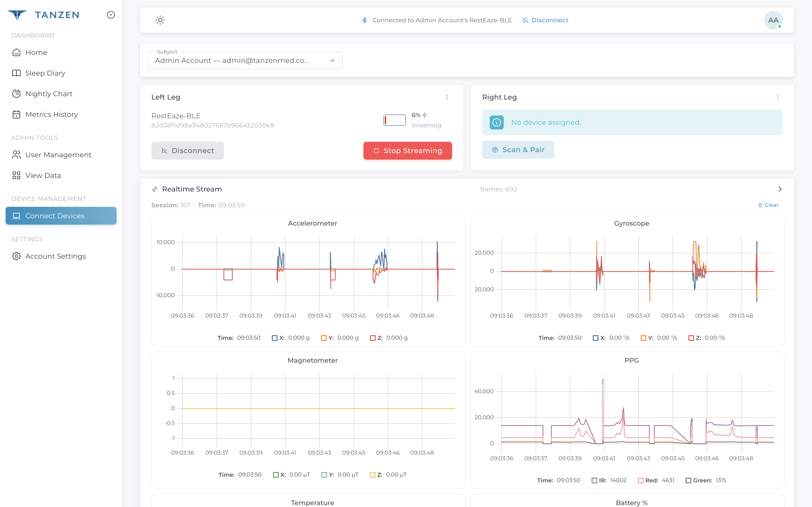Image resolution: width=812 pixels, height=507 pixels.
Task: Click the battery indicator on Left Leg card
Action: (x=394, y=120)
